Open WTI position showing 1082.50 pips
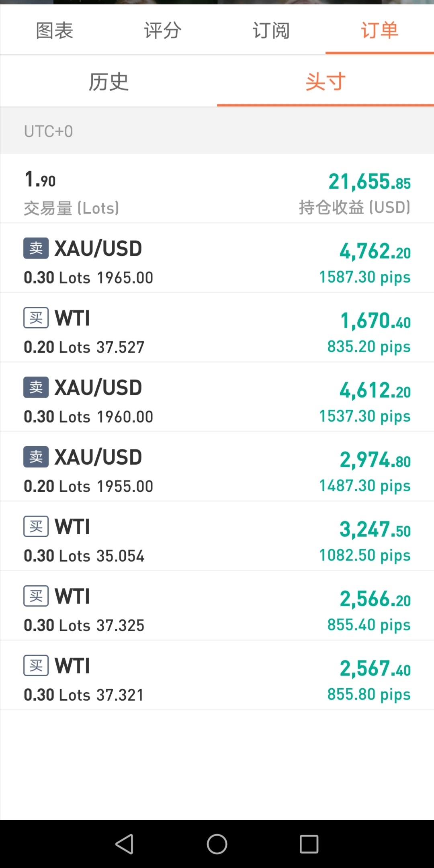Screen dimensions: 434x868 [x=217, y=536]
